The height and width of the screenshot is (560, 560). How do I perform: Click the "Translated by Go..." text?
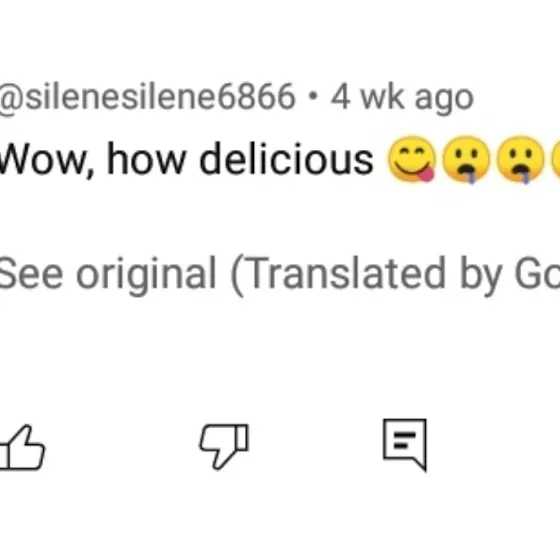point(395,274)
